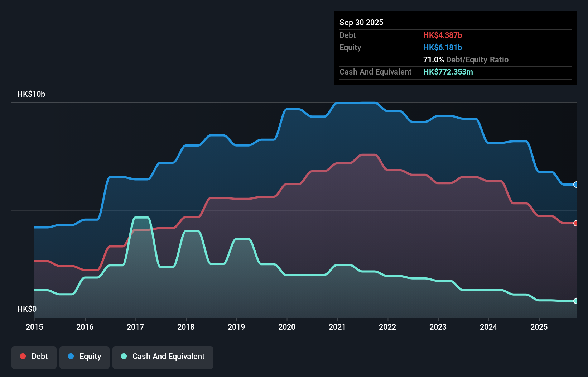Select the 2020 year label
Screen dimensions: 588x377
tap(287, 327)
